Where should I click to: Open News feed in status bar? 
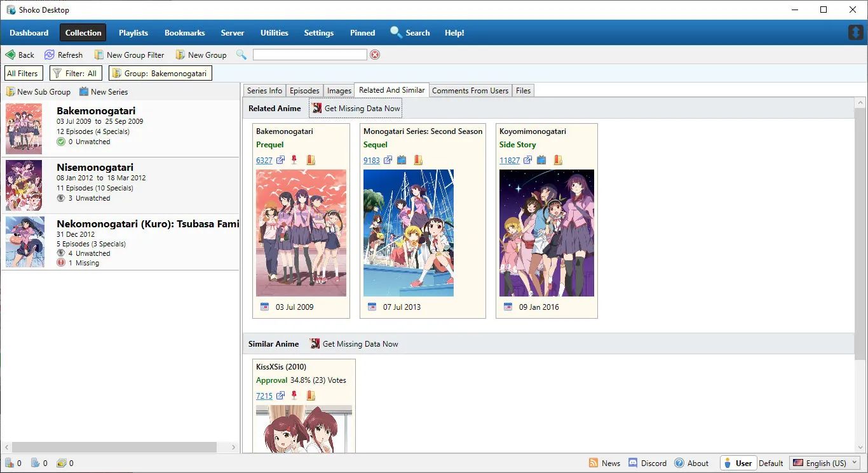tap(604, 463)
